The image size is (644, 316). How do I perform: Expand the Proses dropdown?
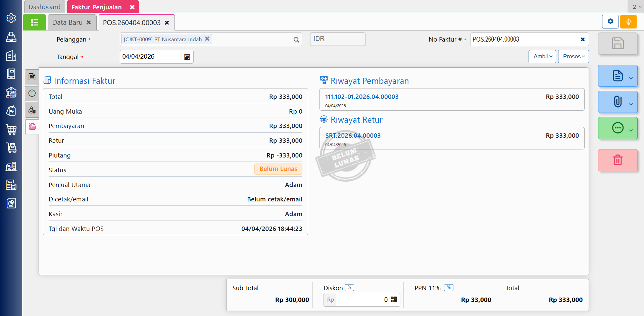click(573, 57)
